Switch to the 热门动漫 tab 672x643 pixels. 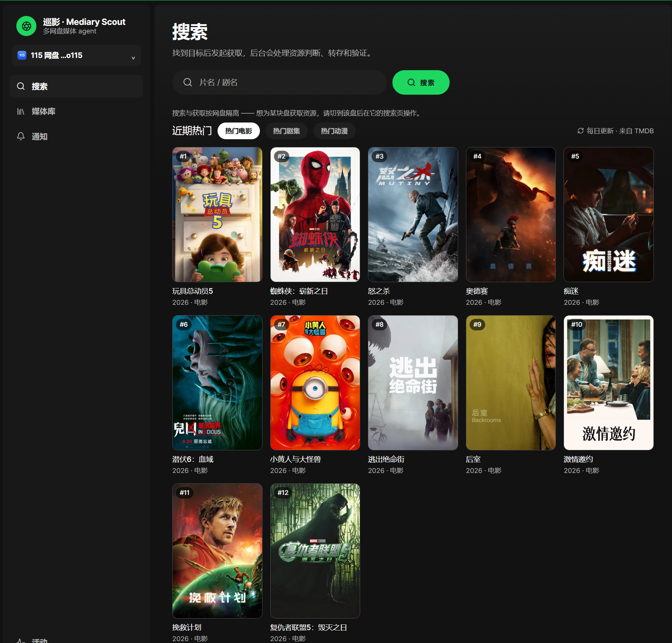click(x=335, y=131)
